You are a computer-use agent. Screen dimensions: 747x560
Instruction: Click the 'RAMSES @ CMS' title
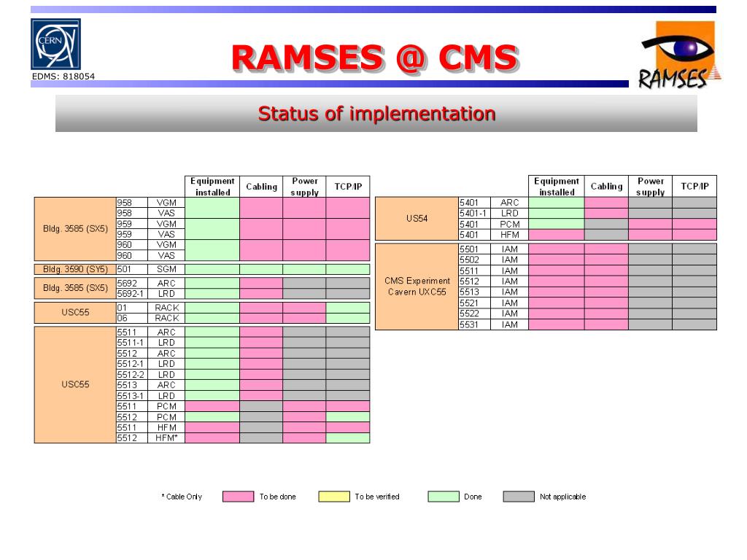coord(375,58)
